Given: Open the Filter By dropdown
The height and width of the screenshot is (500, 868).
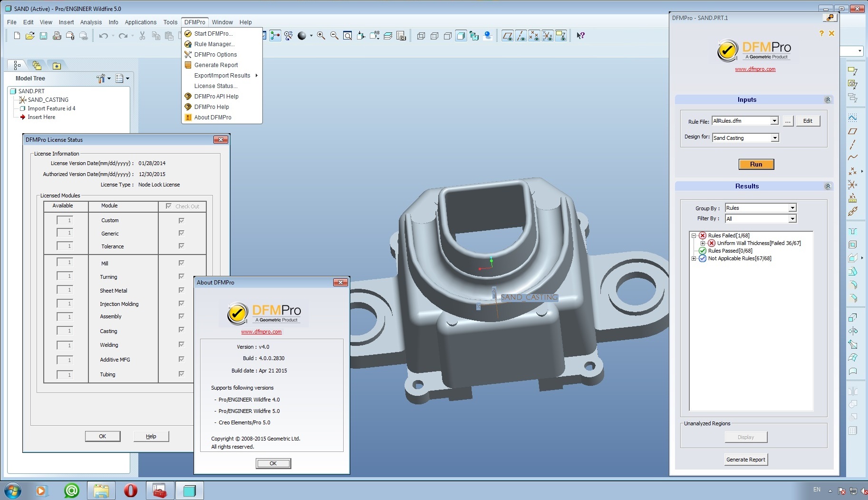Looking at the screenshot, I should point(792,219).
